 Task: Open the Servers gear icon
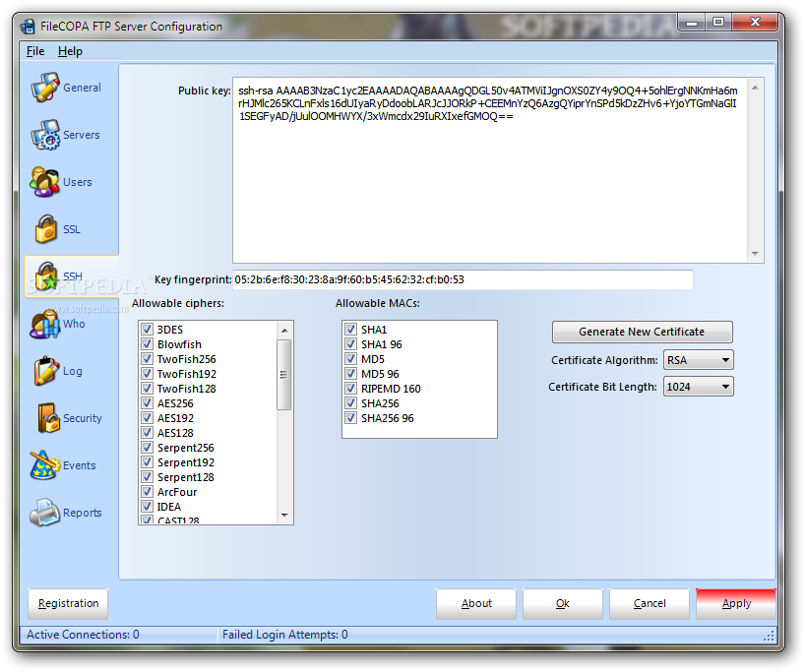pyautogui.click(x=44, y=135)
